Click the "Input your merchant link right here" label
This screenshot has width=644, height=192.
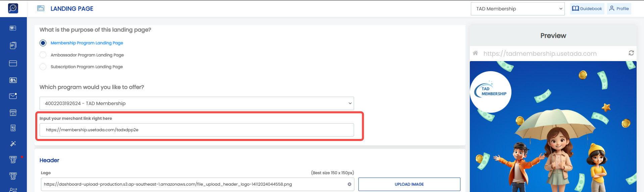pyautogui.click(x=76, y=118)
